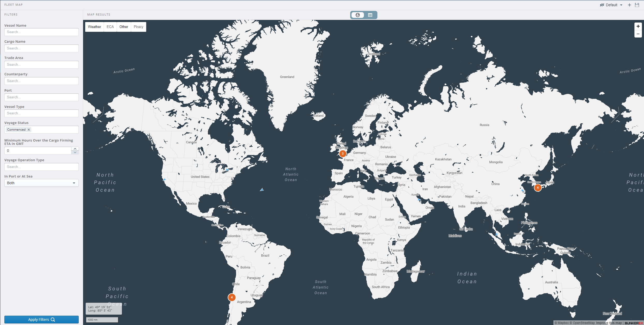
Task: Click the Apply Filters button
Action: coord(41,319)
